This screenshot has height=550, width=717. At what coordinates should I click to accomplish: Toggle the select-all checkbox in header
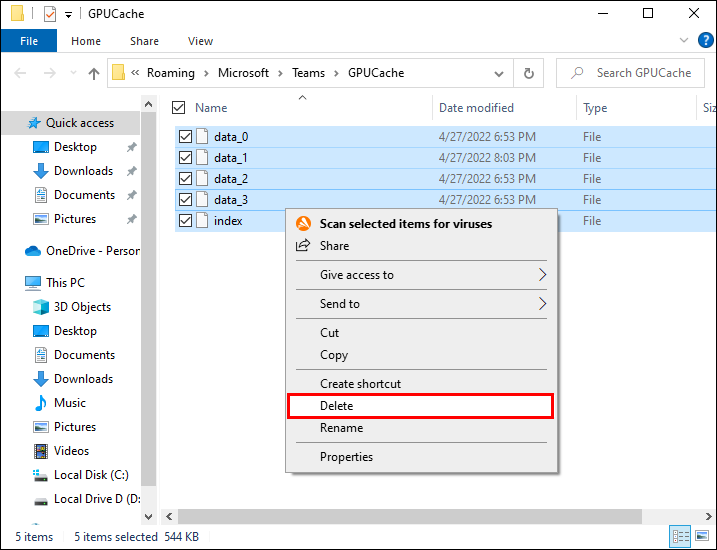[x=179, y=108]
